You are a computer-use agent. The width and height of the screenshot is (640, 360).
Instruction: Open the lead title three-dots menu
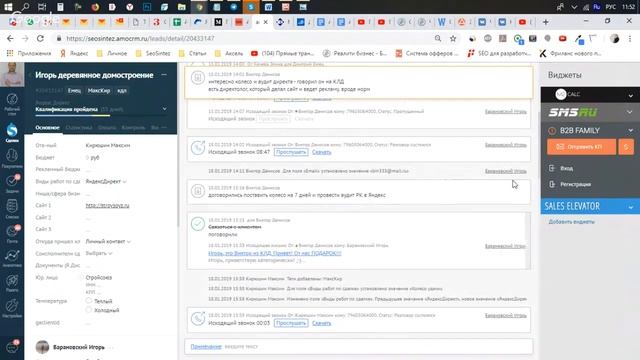pyautogui.click(x=164, y=75)
